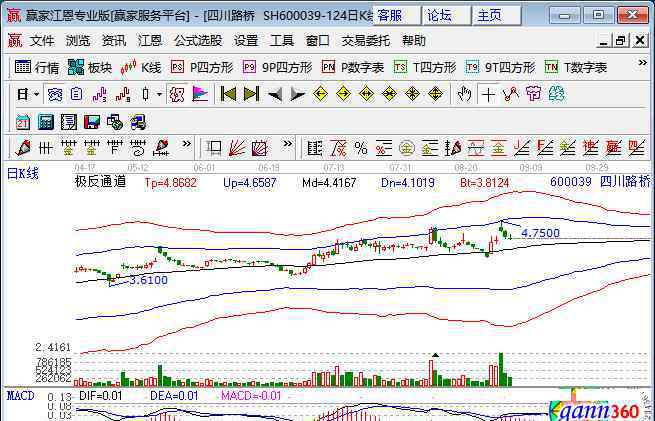Image resolution: width=655 pixels, height=421 pixels.
Task: Click the yellow diamond left-arrow icon
Action: pos(320,94)
